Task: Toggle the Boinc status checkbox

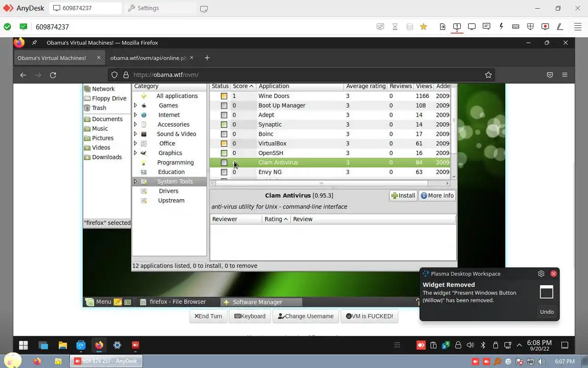Action: point(224,134)
